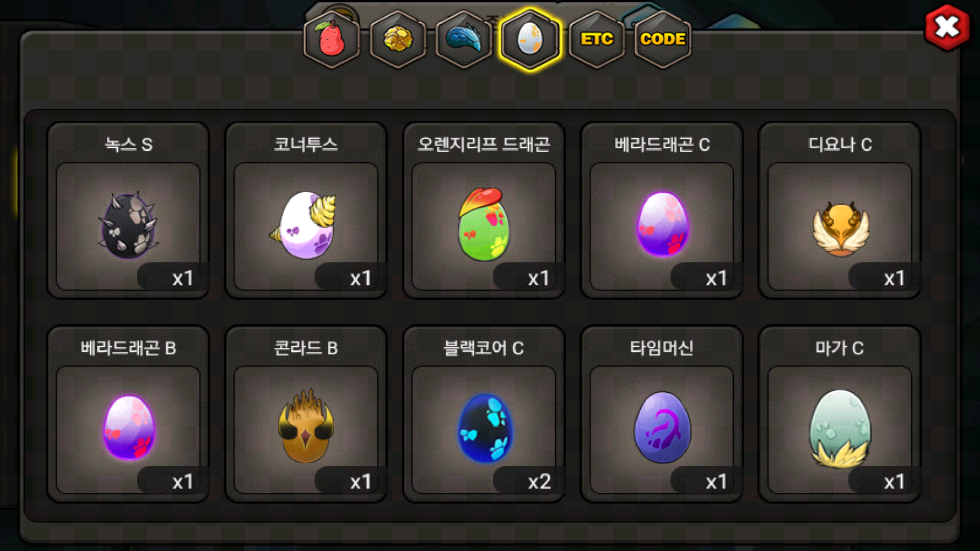This screenshot has width=980, height=551.
Task: Click the 타임머신 item title label
Action: [661, 348]
